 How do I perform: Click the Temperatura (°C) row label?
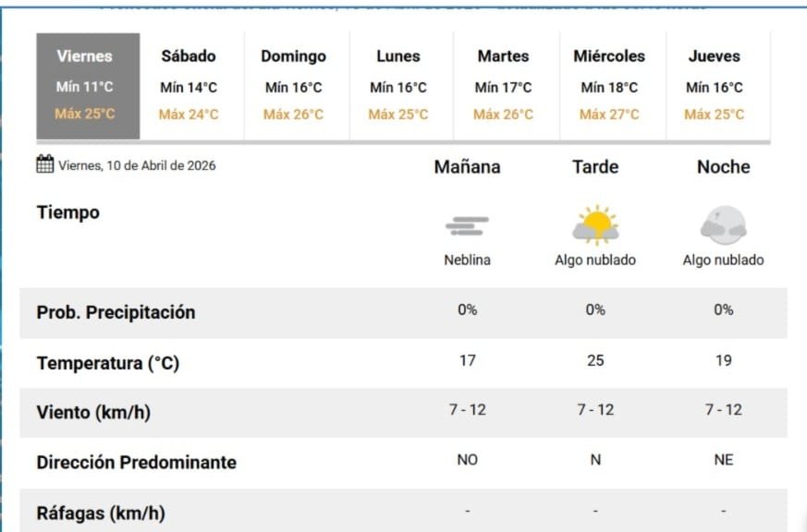(107, 363)
